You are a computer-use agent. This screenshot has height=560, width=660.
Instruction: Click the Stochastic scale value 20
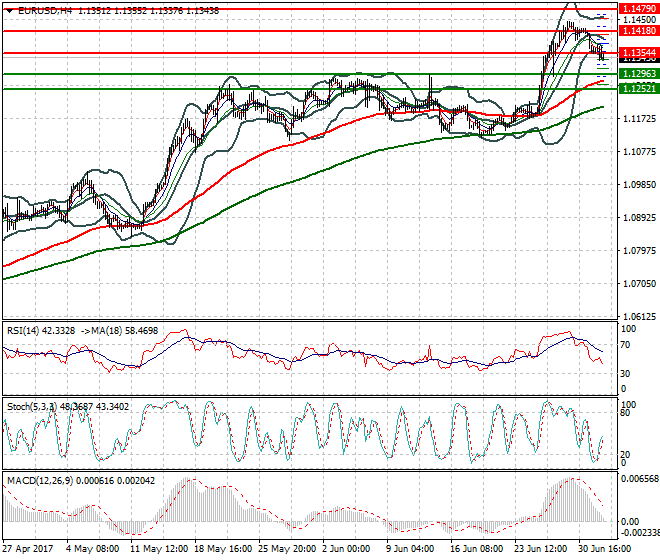(x=625, y=455)
